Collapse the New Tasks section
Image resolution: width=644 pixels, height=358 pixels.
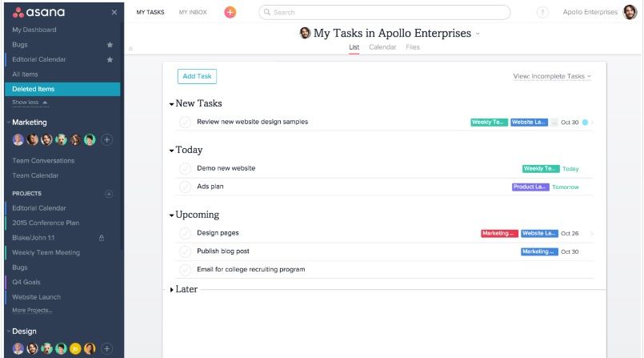click(171, 104)
